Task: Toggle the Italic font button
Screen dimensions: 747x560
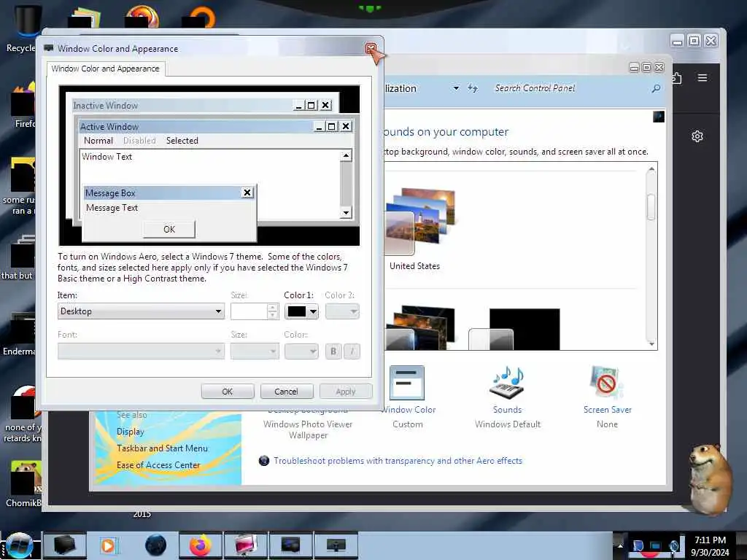Action: [352, 351]
